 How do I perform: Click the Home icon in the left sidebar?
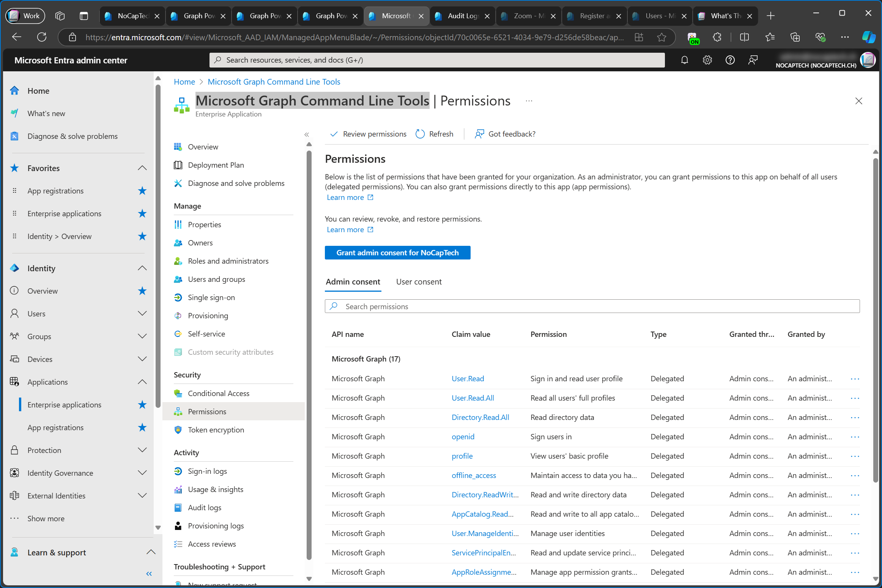point(14,91)
